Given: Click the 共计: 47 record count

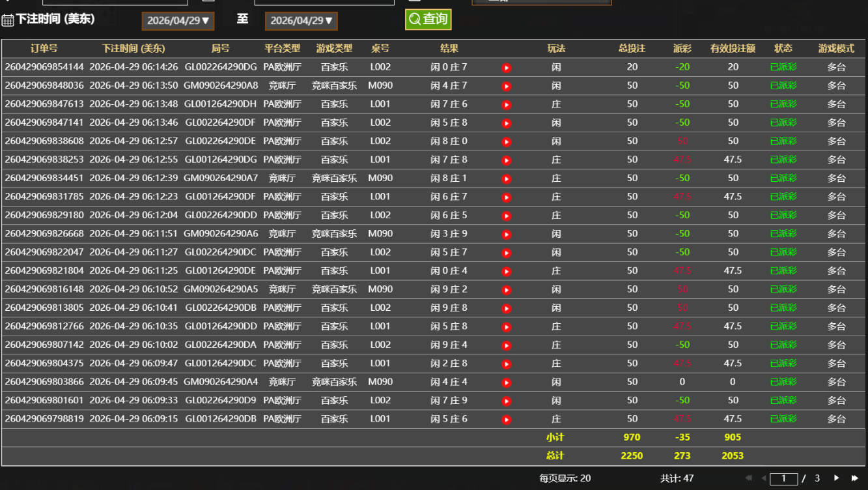Looking at the screenshot, I should (x=677, y=478).
